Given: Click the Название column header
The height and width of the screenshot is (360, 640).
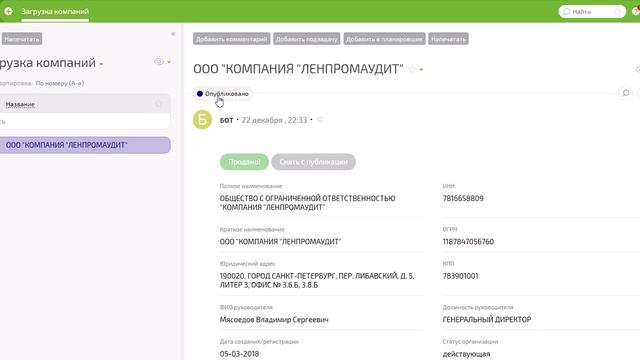Looking at the screenshot, I should pos(20,104).
